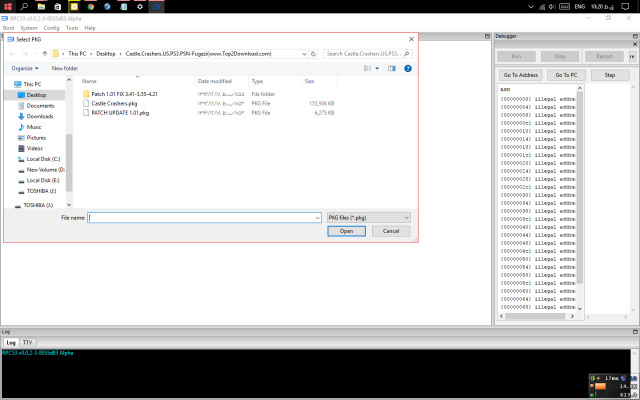Select Local Disk (C:) in navigation pane
Screen dimensions: 640x400
point(44,159)
